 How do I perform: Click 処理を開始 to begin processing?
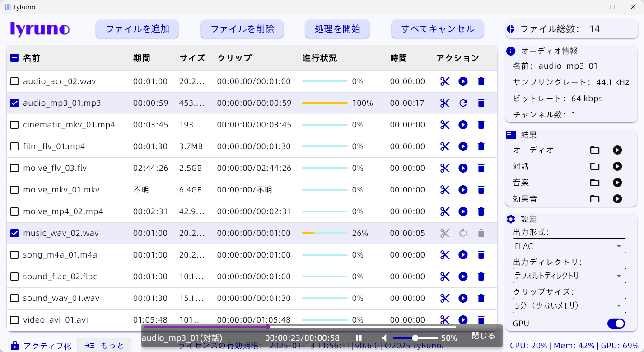[x=337, y=28]
